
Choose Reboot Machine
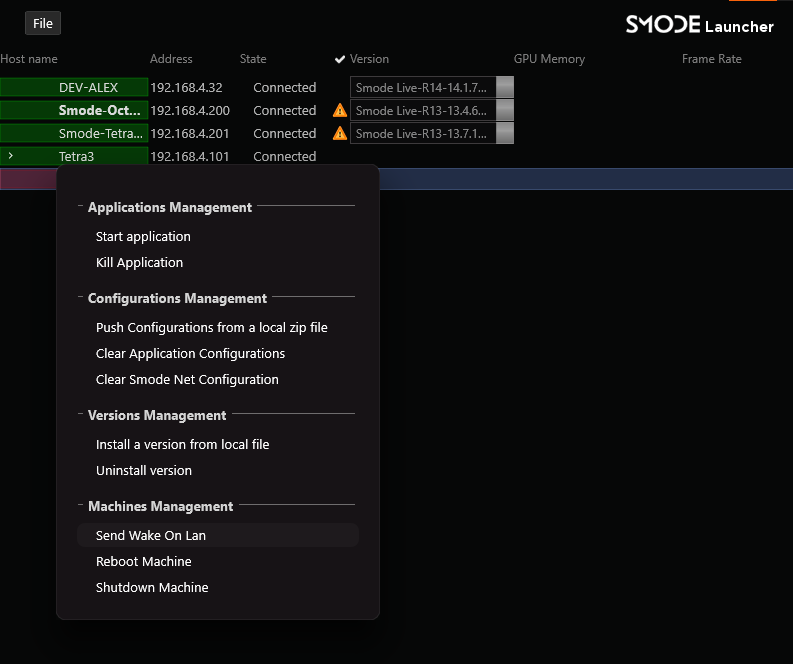[x=143, y=562]
